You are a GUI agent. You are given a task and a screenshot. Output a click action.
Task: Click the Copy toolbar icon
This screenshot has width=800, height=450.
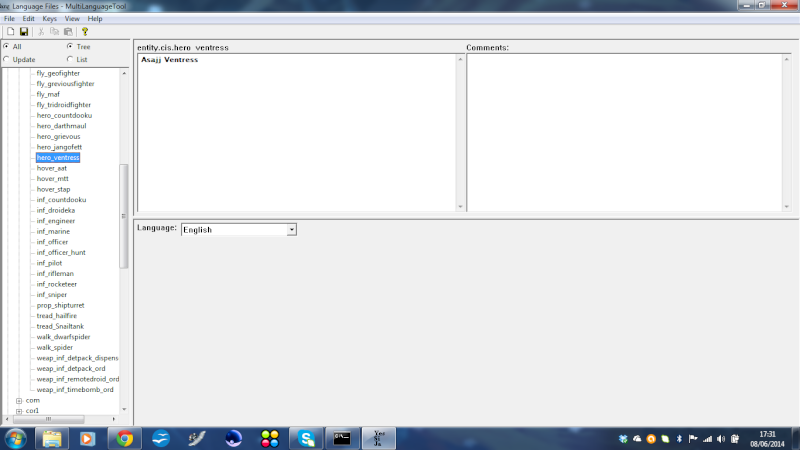tap(55, 32)
